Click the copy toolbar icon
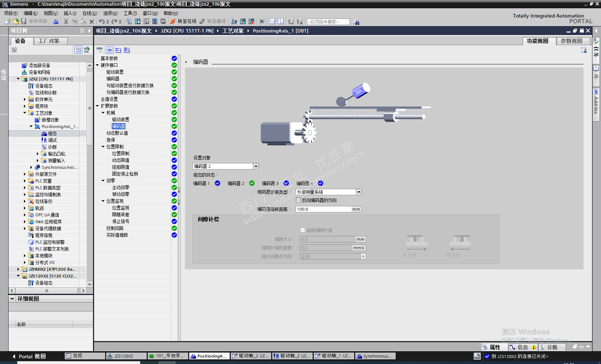Screen dimensions: 601x364 pyautogui.click(x=74, y=21)
